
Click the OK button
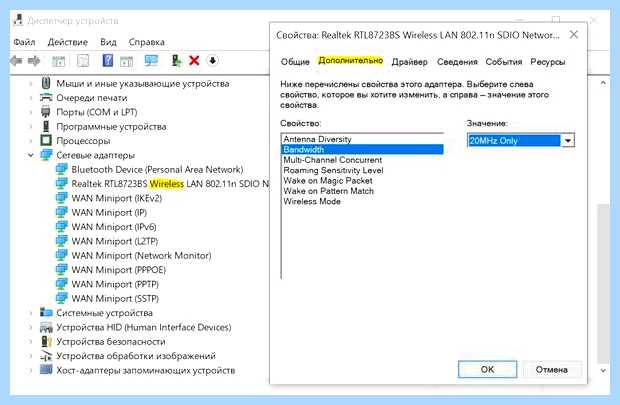coord(487,369)
